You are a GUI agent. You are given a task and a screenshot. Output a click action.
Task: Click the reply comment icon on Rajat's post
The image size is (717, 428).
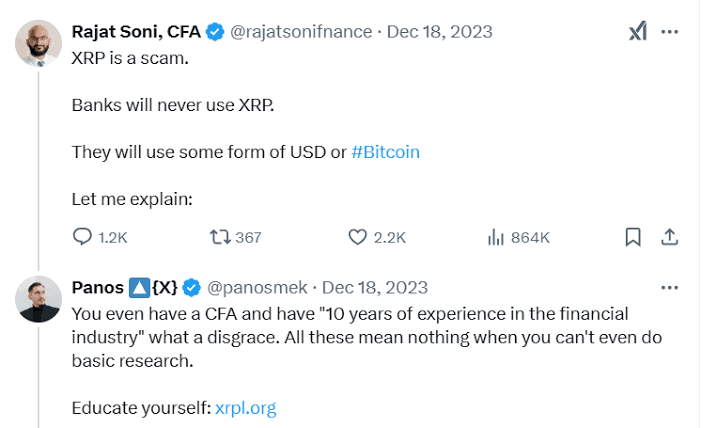click(82, 237)
